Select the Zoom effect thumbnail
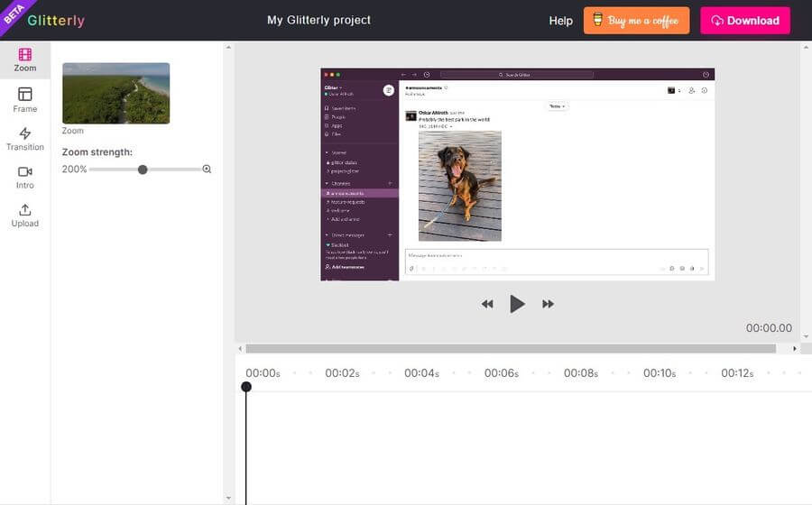Viewport: 812px width, 505px height. [116, 93]
